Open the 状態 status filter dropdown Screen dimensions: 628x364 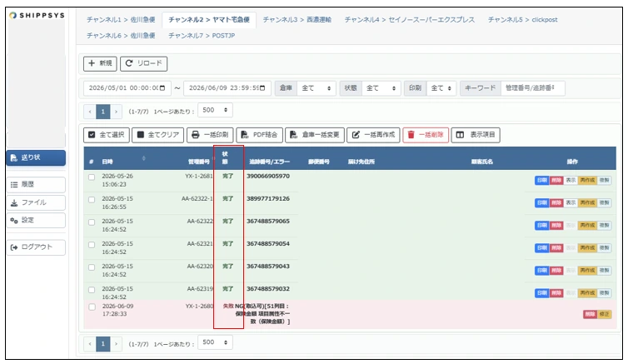(381, 88)
